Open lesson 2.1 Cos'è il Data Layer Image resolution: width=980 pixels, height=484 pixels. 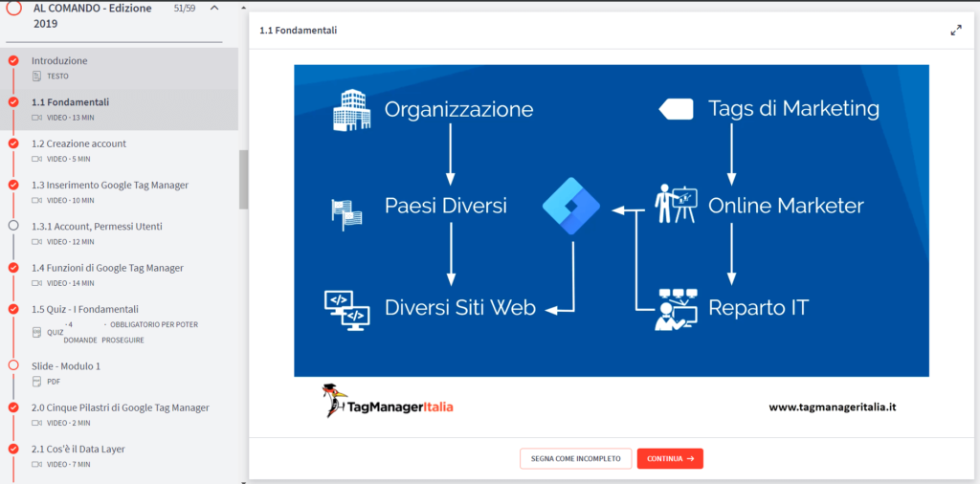click(x=78, y=449)
